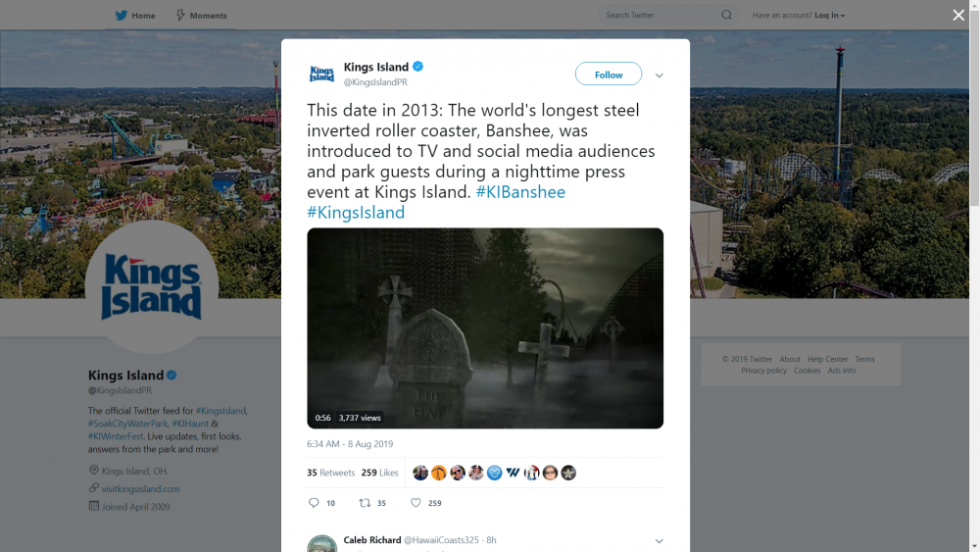
Task: Click the third liker avatar with sunglasses
Action: [458, 473]
